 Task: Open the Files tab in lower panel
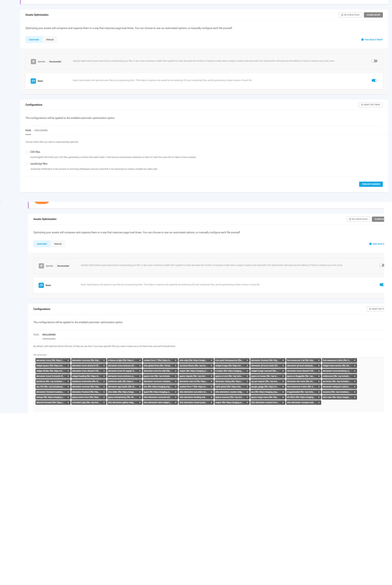[36, 335]
